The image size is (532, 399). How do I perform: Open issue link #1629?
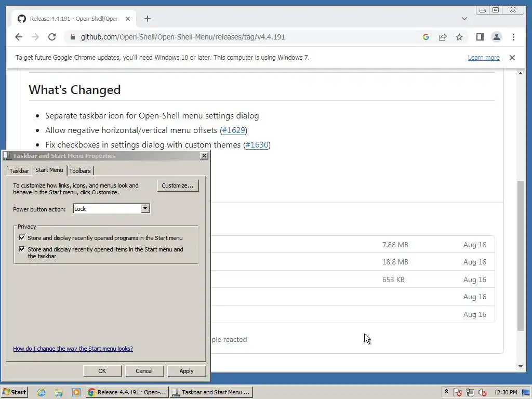click(x=233, y=130)
